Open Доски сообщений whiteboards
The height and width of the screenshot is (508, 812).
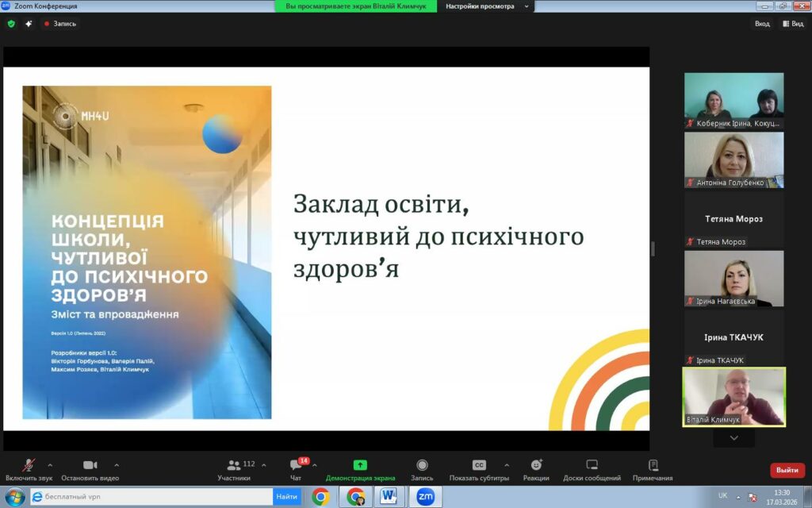592,465
